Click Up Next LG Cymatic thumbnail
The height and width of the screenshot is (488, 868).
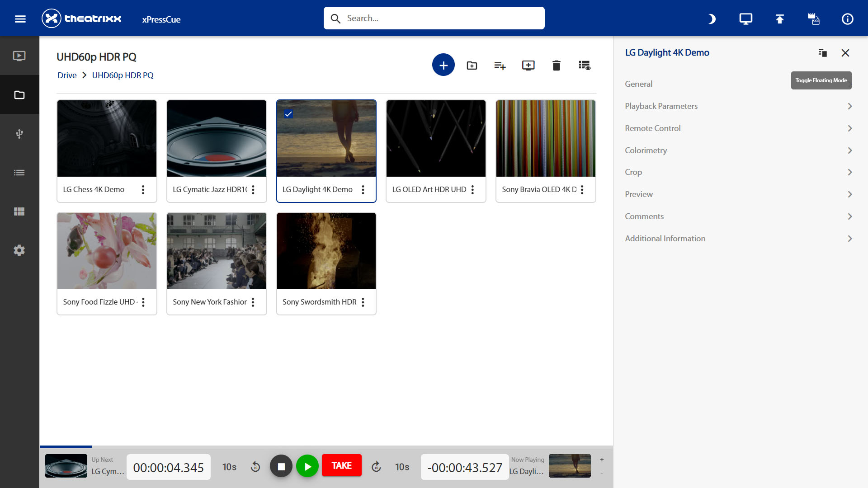pyautogui.click(x=66, y=466)
